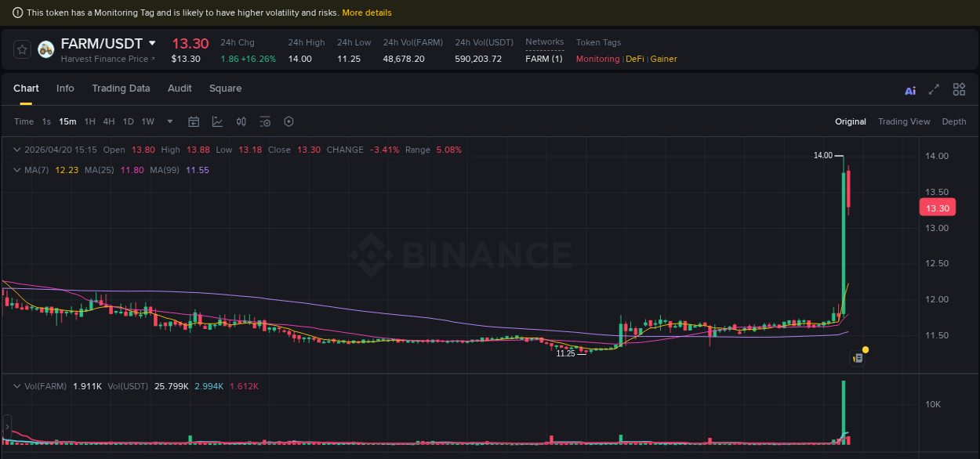Viewport: 980px width, 459px height.
Task: Collapse the MA indicator row
Action: pyautogui.click(x=16, y=169)
